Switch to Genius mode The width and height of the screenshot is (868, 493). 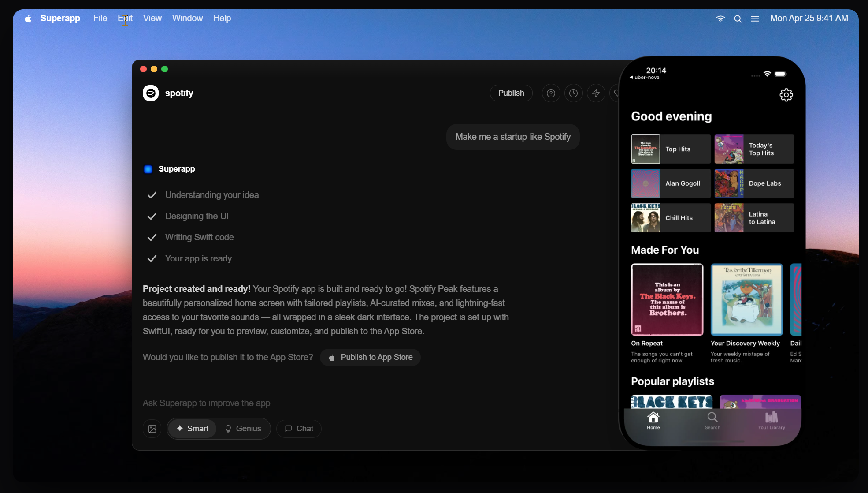point(243,429)
